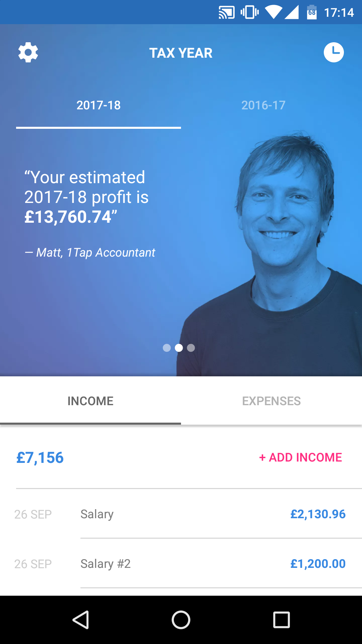Select the Income tab

[x=90, y=401]
